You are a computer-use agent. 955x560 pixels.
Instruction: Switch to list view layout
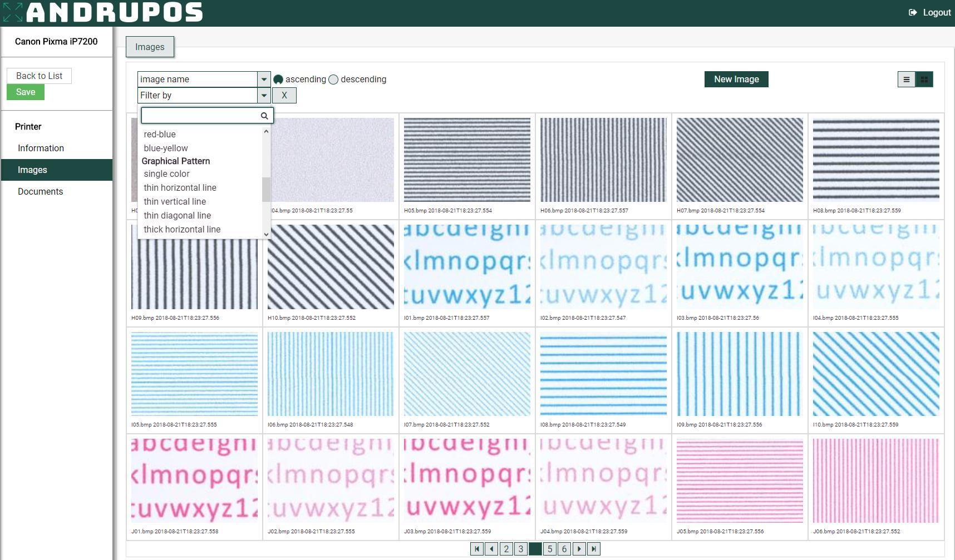click(906, 80)
